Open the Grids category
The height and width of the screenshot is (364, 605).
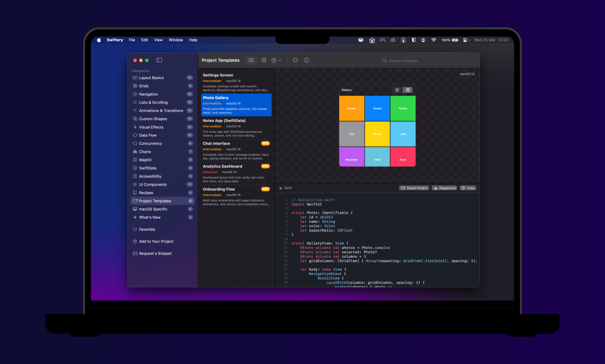pos(162,86)
